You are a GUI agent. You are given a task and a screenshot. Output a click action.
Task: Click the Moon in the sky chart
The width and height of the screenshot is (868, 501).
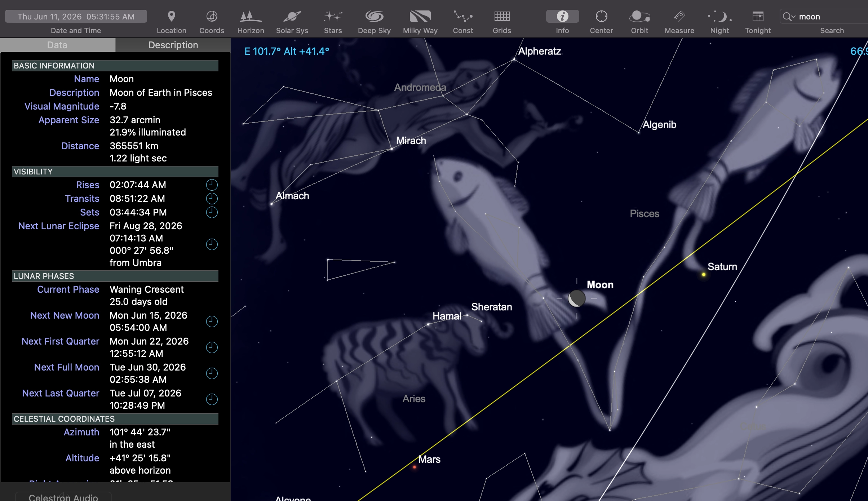point(576,298)
